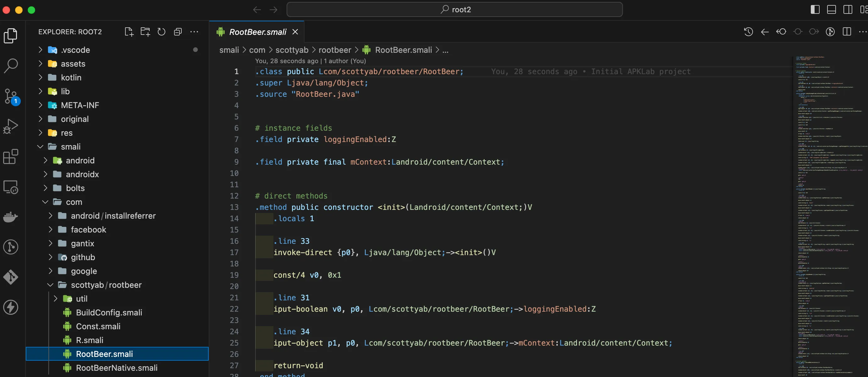Toggle the primary side bar layout button
Viewport: 868px width, 377px height.
[x=815, y=9]
